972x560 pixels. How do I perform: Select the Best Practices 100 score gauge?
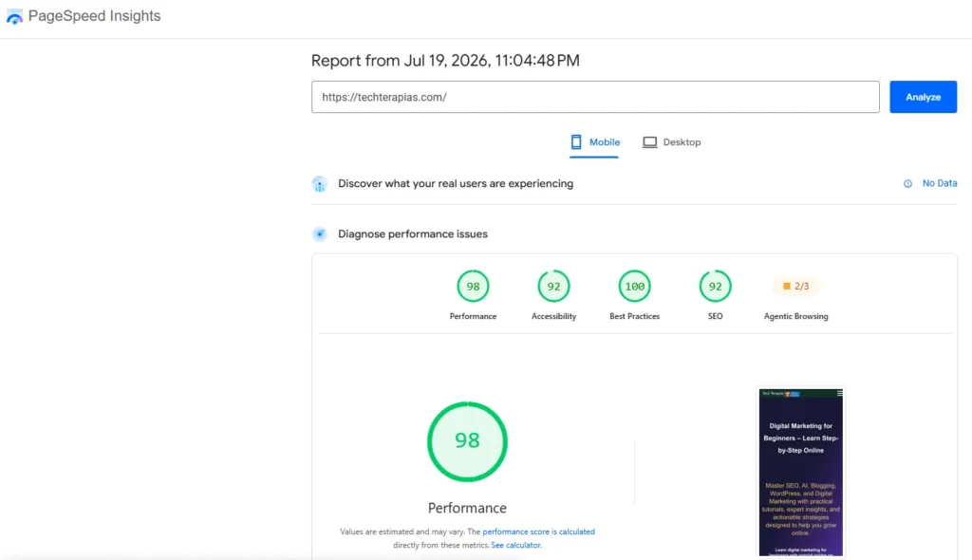[x=634, y=286]
